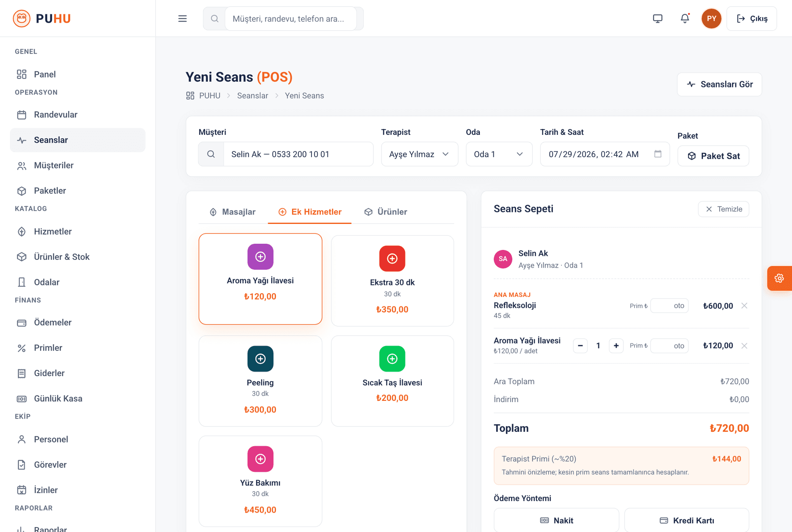Open the date picker calendar icon
The height and width of the screenshot is (532, 792).
(658, 154)
